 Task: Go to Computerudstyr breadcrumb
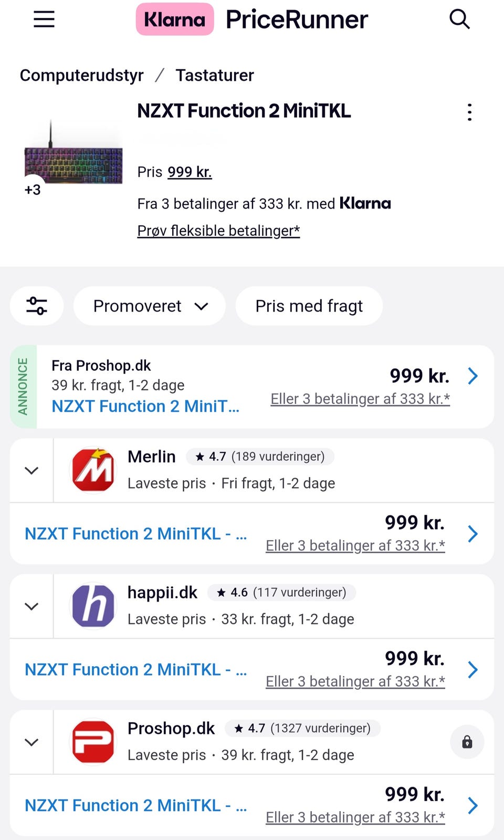coord(81,75)
